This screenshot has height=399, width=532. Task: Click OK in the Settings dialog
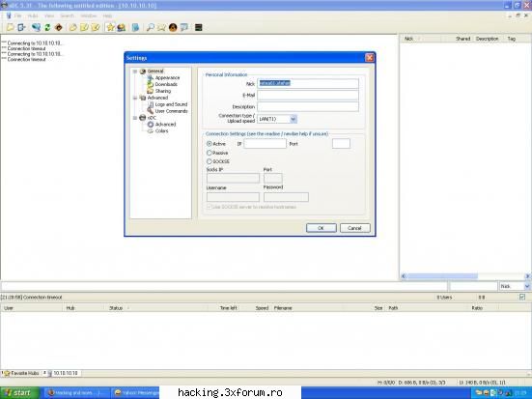pyautogui.click(x=321, y=228)
